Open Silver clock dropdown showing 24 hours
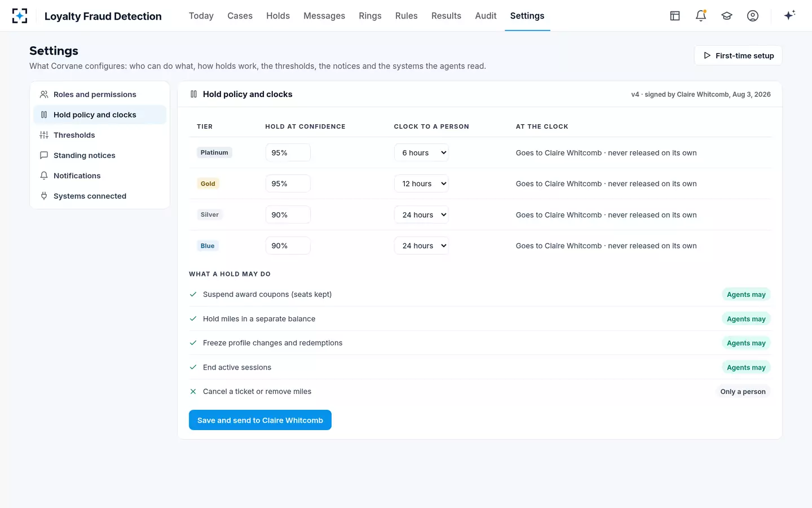 421,214
